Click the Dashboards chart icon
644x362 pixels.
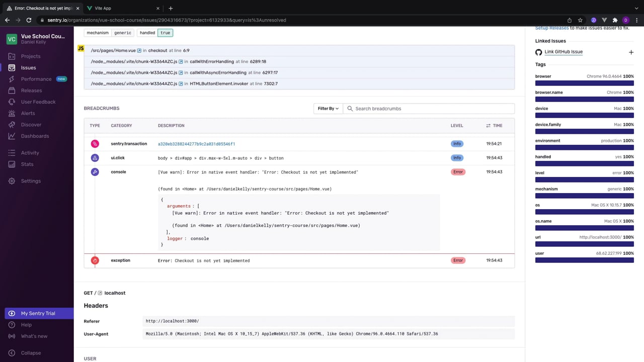(12, 136)
